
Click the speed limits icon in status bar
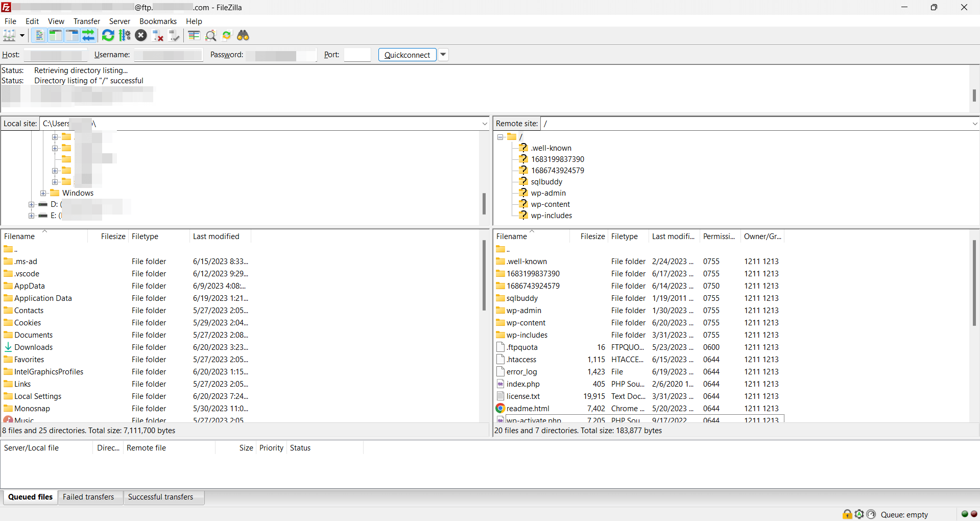coord(871,514)
